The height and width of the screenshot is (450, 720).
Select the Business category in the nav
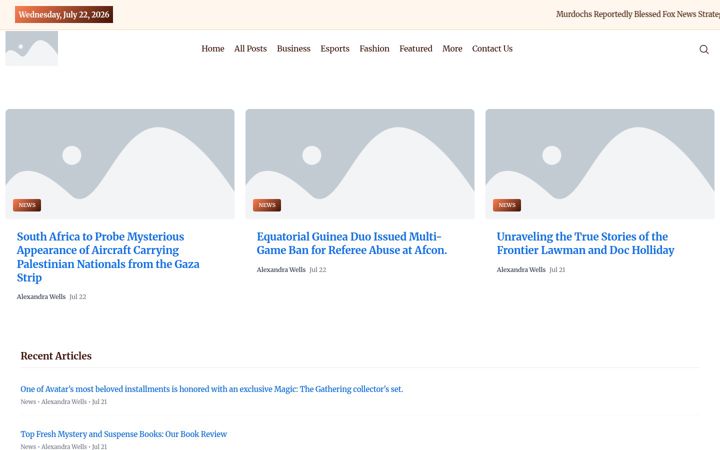tap(293, 49)
